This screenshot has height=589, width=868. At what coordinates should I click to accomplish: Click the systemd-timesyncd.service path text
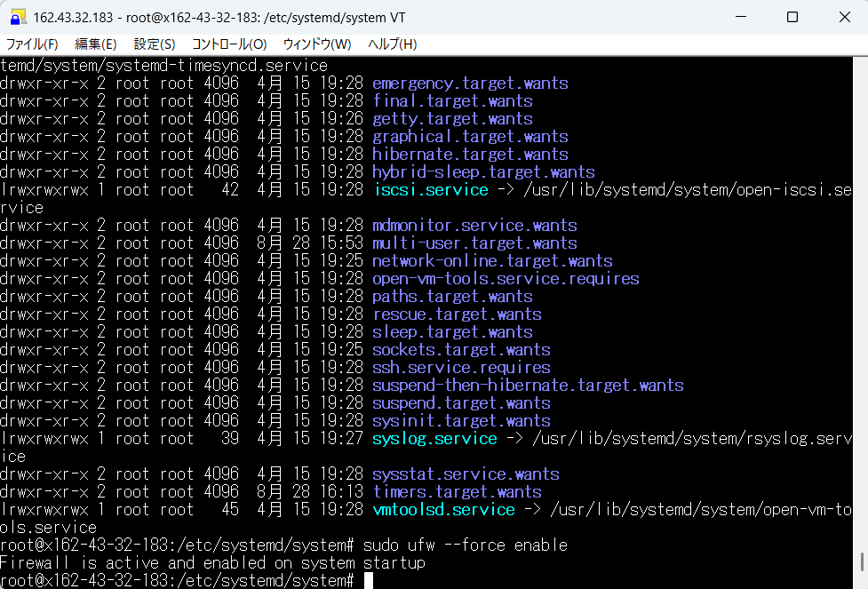pos(163,66)
